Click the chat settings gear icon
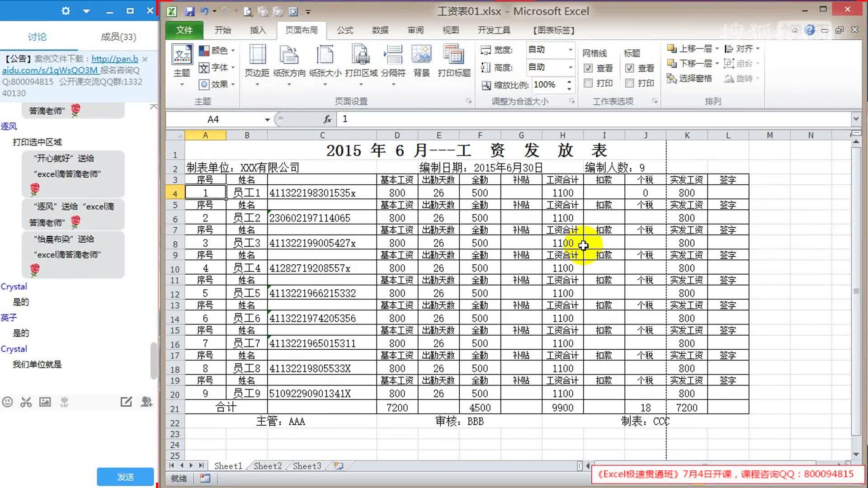This screenshot has height=488, width=868. [x=66, y=11]
